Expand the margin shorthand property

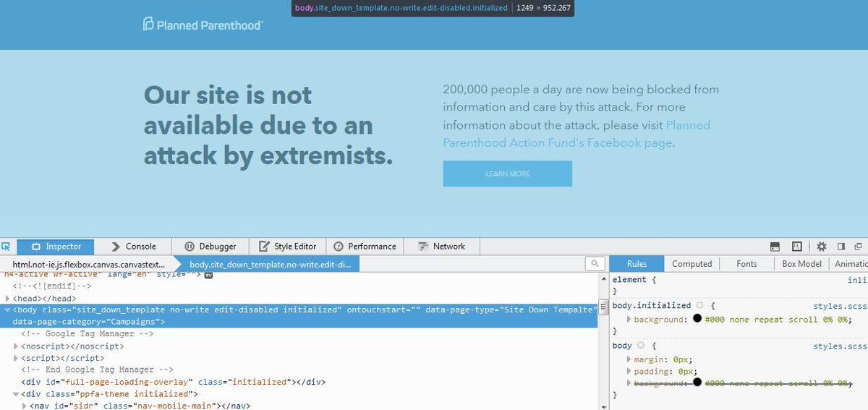click(x=629, y=359)
